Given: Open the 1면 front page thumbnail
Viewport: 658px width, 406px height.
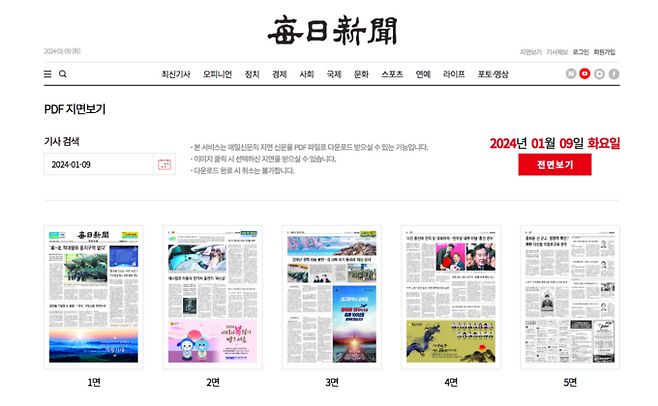Looking at the screenshot, I should pyautogui.click(x=95, y=296).
